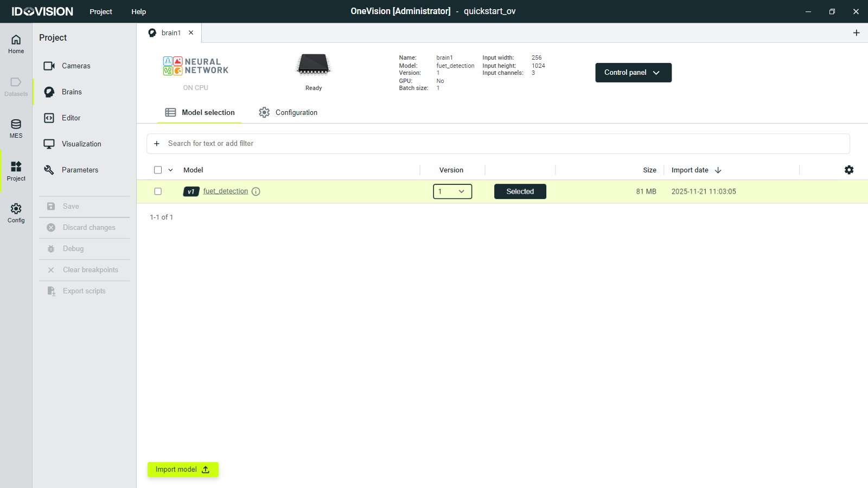The image size is (868, 488).
Task: Open the Visualization monitor item
Action: 81,144
